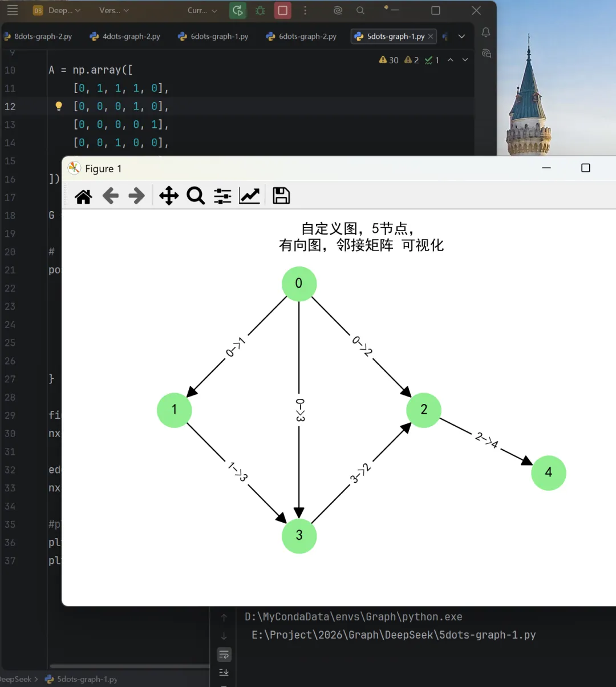Click graph node 1
Viewport: 616px width, 687px height.
coord(175,410)
